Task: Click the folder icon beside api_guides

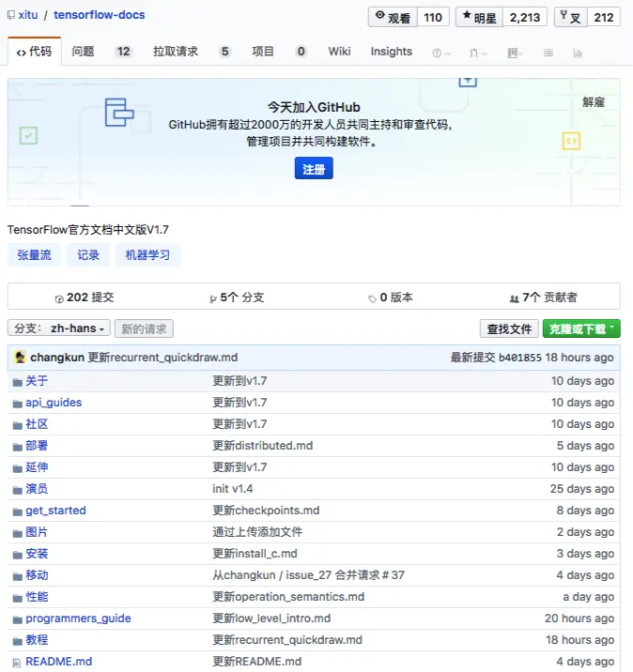Action: [x=17, y=404]
